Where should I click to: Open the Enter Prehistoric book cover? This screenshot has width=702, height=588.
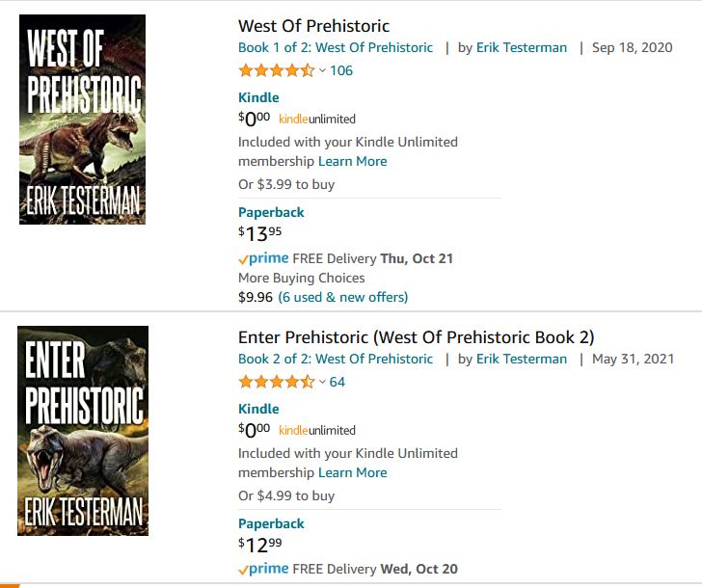pos(82,431)
